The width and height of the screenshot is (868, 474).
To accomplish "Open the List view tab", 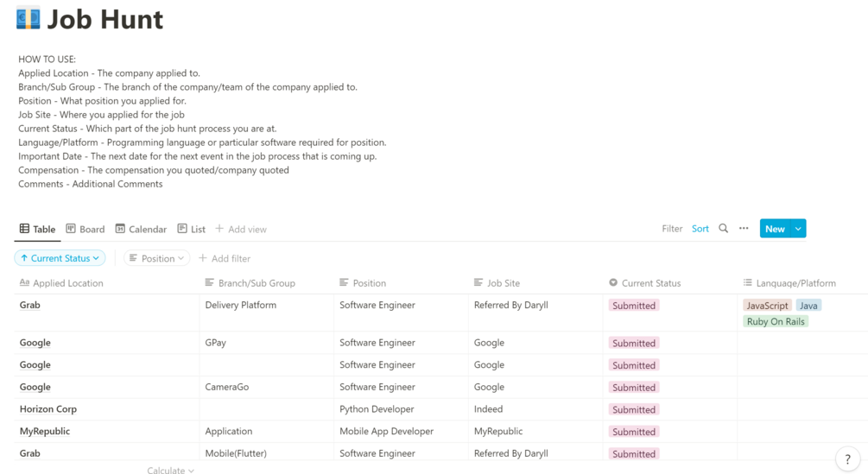I will pos(192,229).
